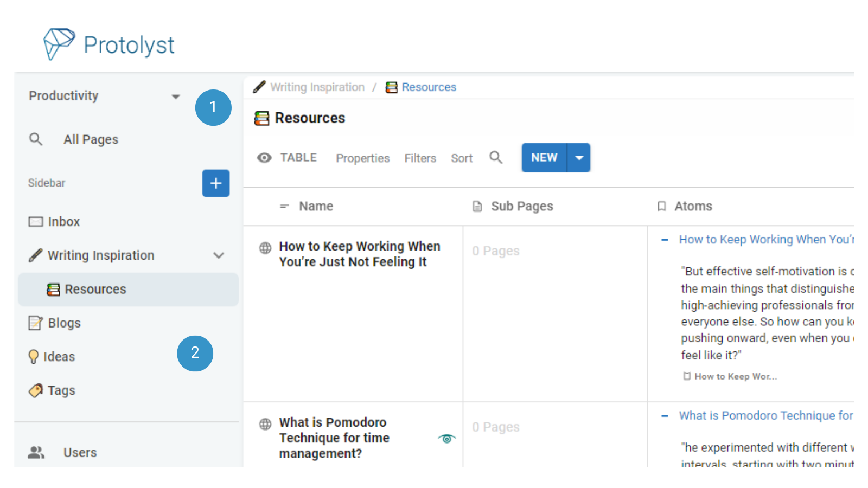868x488 pixels.
Task: Click the eye icon on the Pomodoro row
Action: point(446,438)
